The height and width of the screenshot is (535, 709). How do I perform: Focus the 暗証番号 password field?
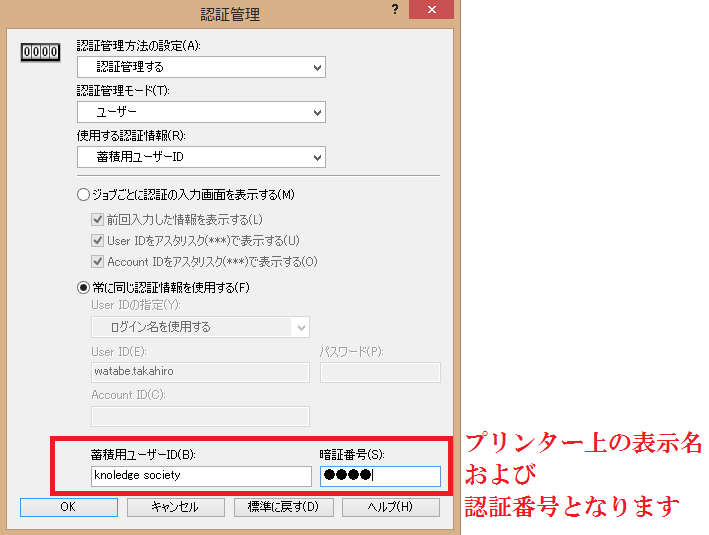[380, 476]
